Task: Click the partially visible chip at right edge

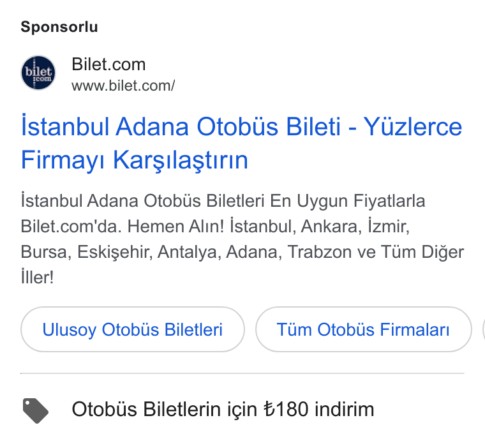Action: click(484, 329)
